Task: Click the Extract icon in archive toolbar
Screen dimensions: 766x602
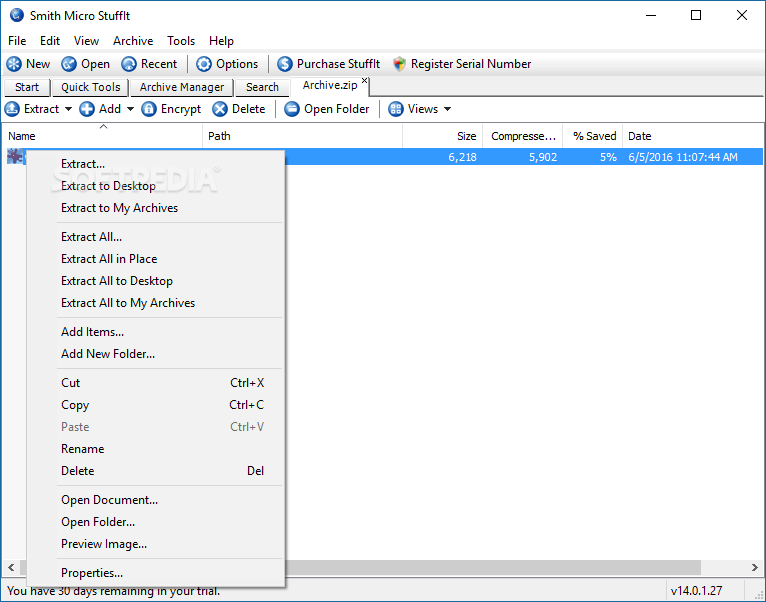Action: [x=12, y=109]
